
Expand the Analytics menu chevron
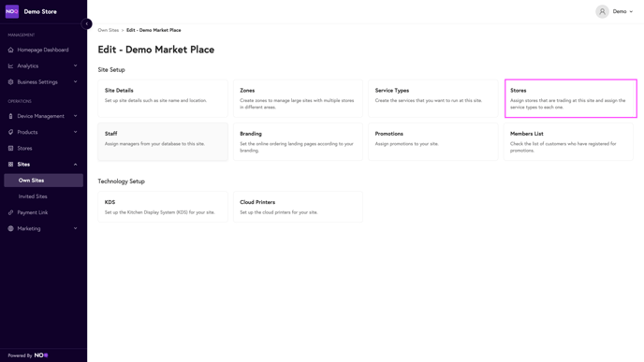pyautogui.click(x=75, y=65)
